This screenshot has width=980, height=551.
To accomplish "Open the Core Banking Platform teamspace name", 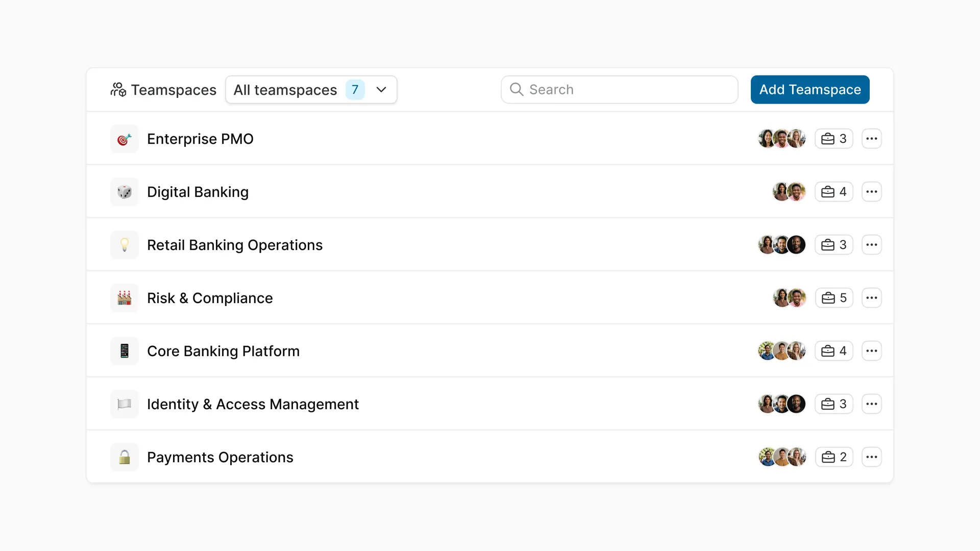I will (223, 351).
